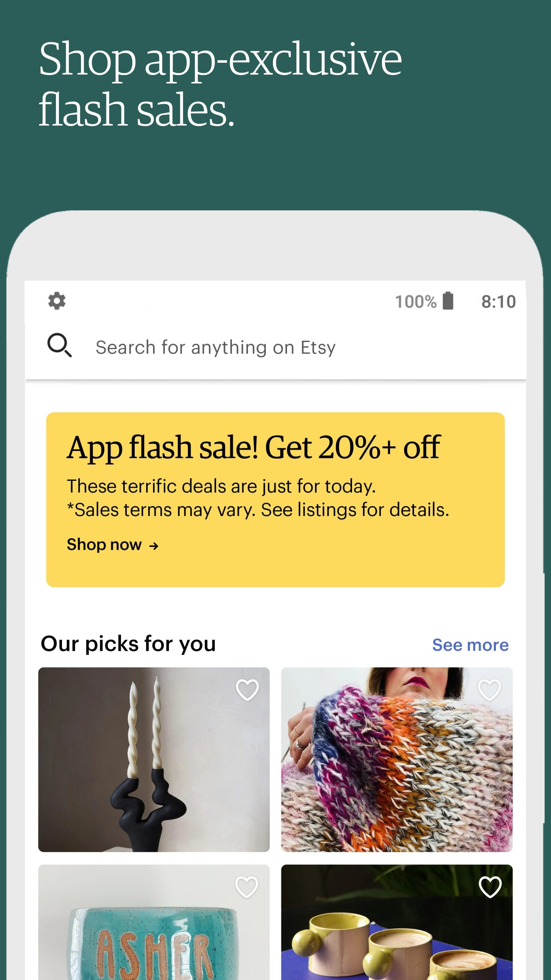551x980 pixels.
Task: Focus the Search for anything on Etsy field
Action: pos(275,348)
